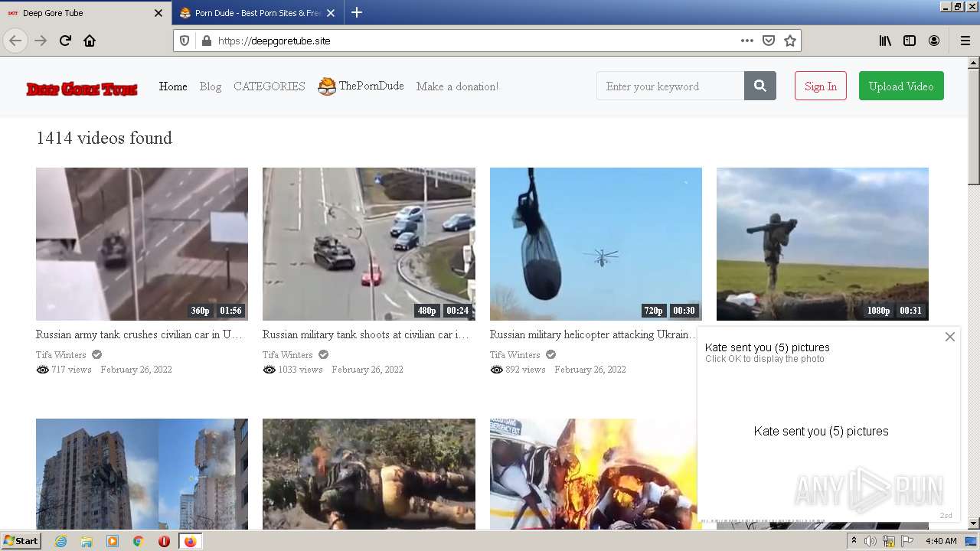Open Home menu item
This screenshot has height=551, width=980.
click(173, 86)
